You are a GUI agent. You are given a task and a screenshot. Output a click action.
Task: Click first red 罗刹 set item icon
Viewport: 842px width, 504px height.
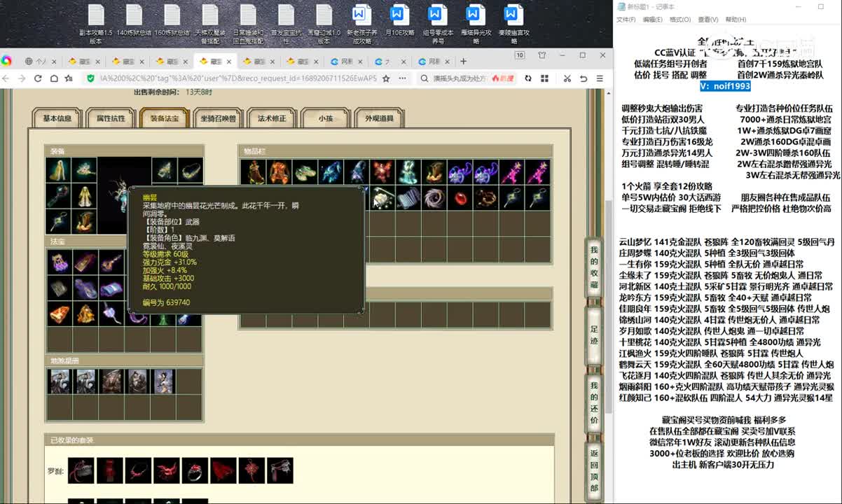pos(81,470)
